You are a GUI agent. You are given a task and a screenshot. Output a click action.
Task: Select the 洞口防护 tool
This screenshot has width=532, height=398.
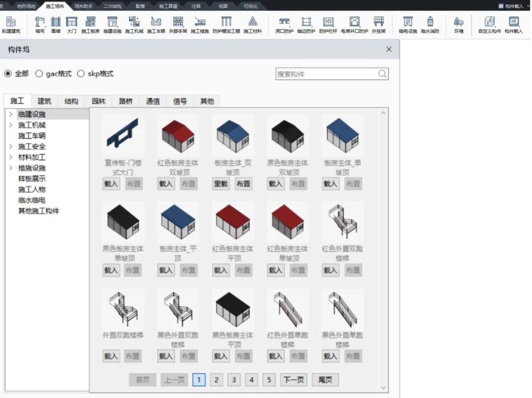pyautogui.click(x=284, y=25)
